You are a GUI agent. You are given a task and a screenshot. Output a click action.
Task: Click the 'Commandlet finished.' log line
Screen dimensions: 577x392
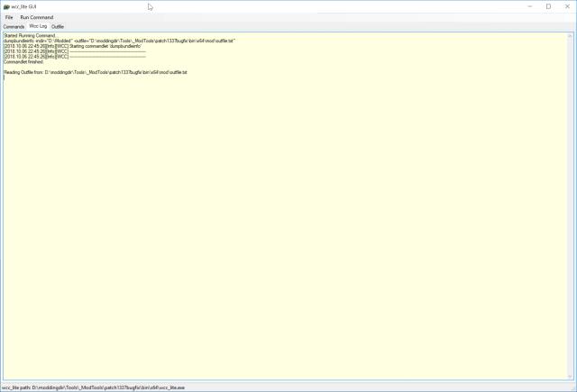click(x=23, y=61)
